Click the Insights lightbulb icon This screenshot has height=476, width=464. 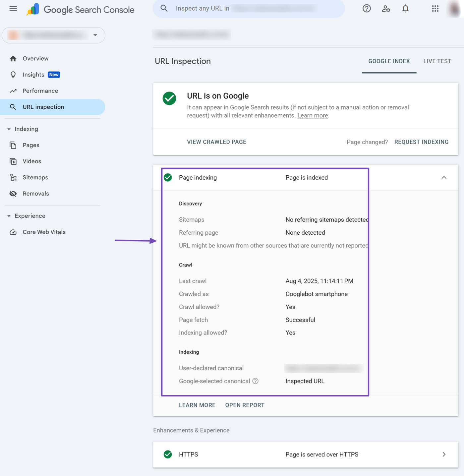pos(13,75)
